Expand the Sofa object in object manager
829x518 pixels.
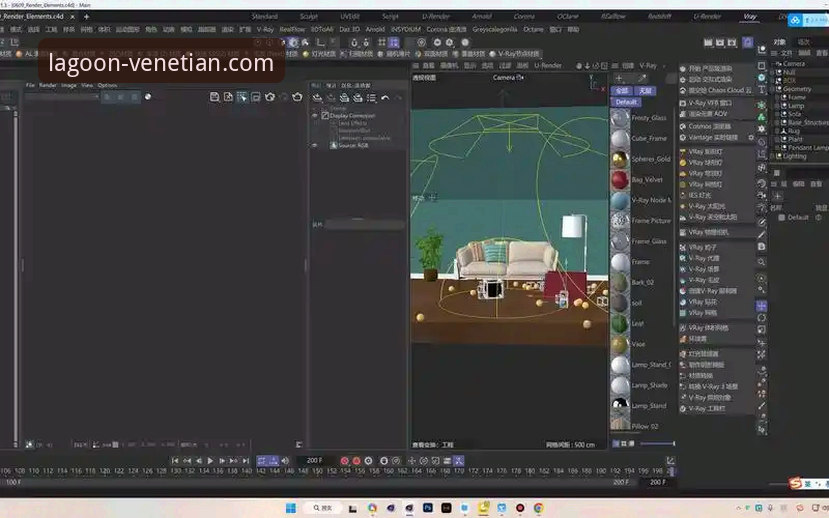[x=779, y=114]
